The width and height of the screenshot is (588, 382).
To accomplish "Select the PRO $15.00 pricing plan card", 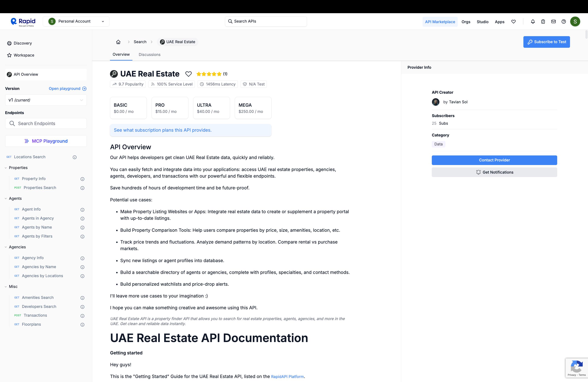I will (170, 108).
